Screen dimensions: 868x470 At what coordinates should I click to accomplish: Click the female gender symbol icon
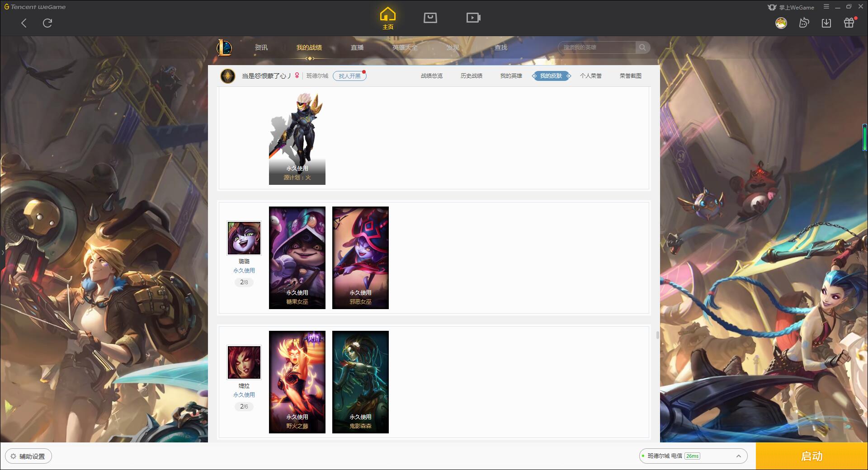[297, 75]
